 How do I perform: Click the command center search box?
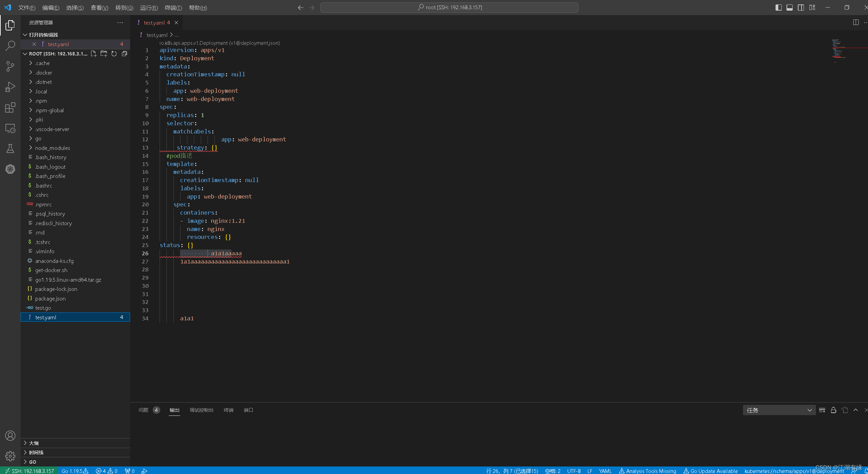(x=449, y=8)
